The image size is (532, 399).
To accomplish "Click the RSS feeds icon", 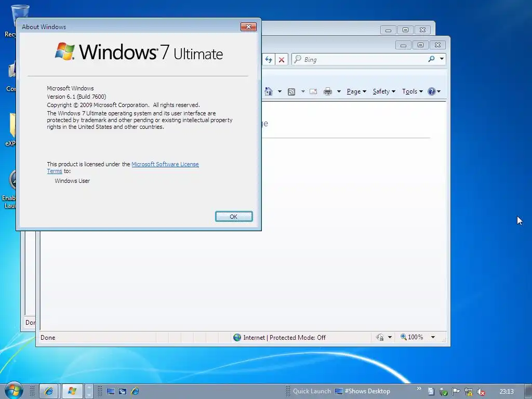I will 291,91.
